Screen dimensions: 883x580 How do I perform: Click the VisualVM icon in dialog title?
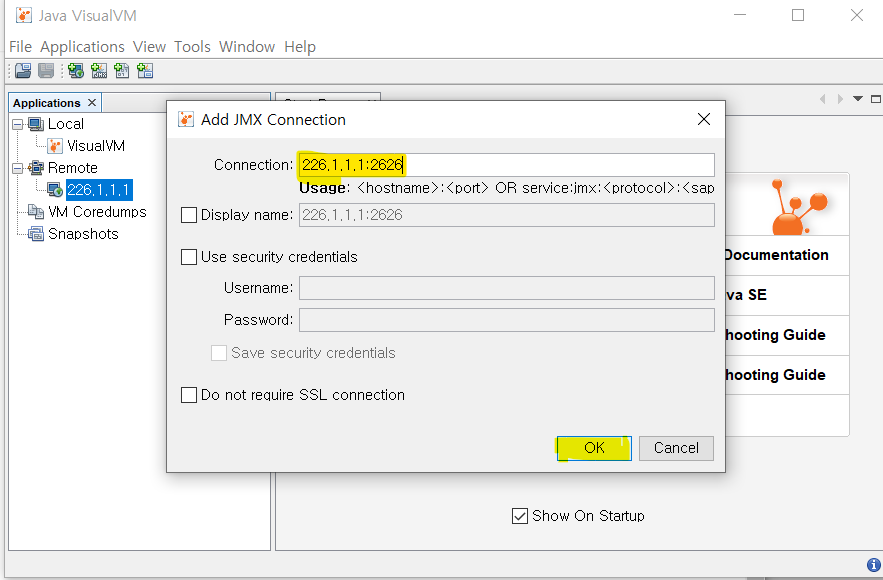(186, 119)
